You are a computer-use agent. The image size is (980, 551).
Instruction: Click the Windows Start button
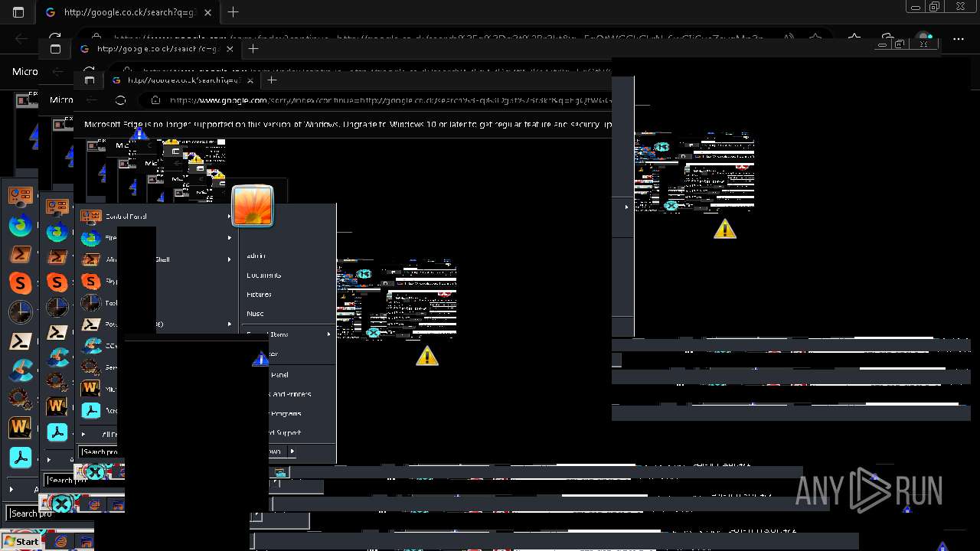[x=21, y=541]
